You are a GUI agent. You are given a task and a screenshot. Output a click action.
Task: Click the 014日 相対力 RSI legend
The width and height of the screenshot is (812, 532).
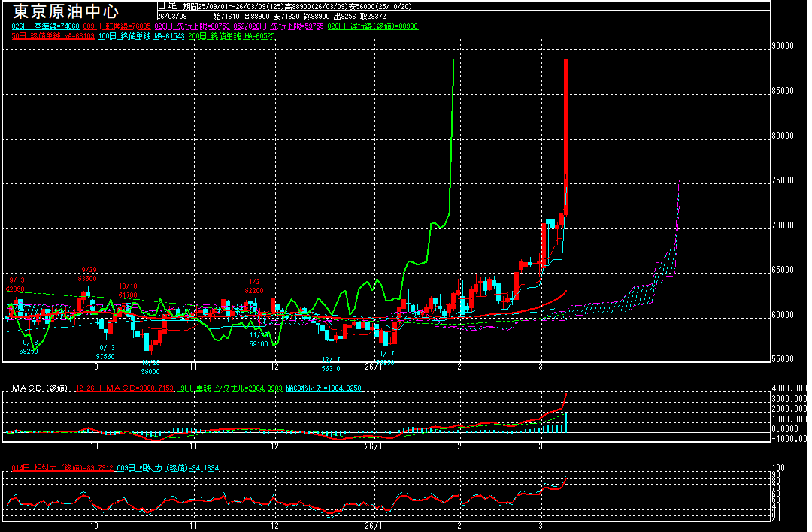(x=62, y=468)
